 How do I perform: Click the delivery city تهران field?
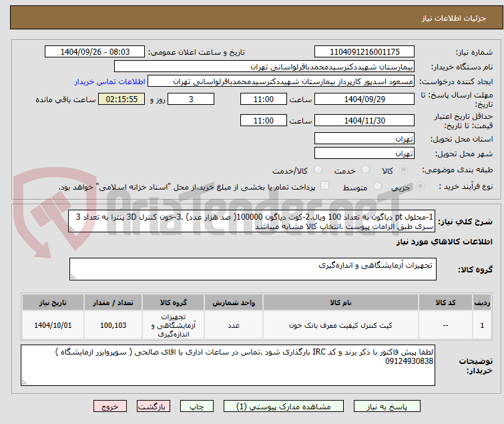364,153
